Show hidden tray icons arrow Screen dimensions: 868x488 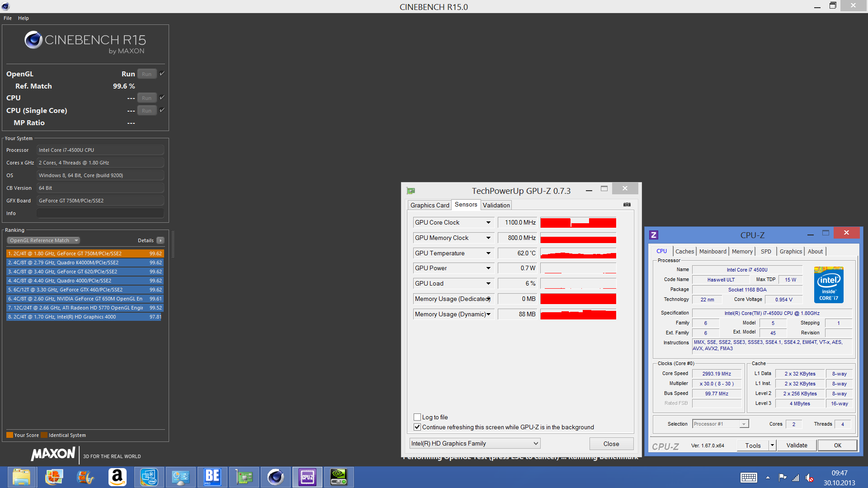tap(768, 478)
